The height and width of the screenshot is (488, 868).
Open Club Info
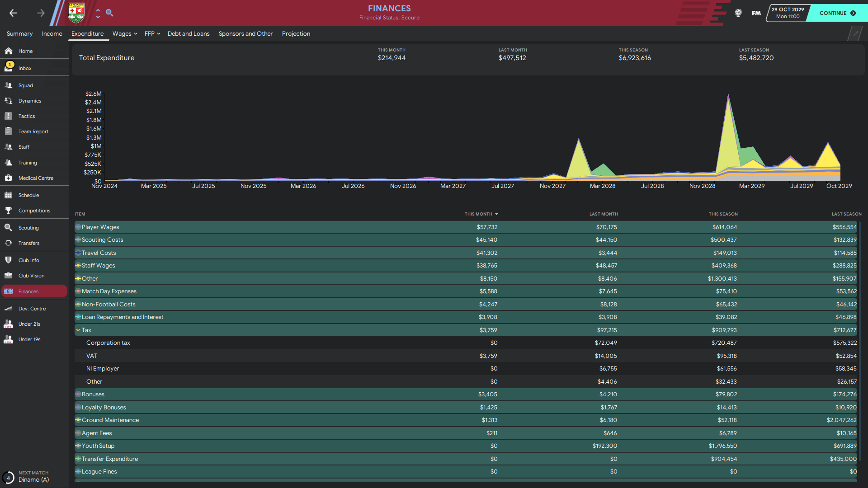pyautogui.click(x=34, y=260)
